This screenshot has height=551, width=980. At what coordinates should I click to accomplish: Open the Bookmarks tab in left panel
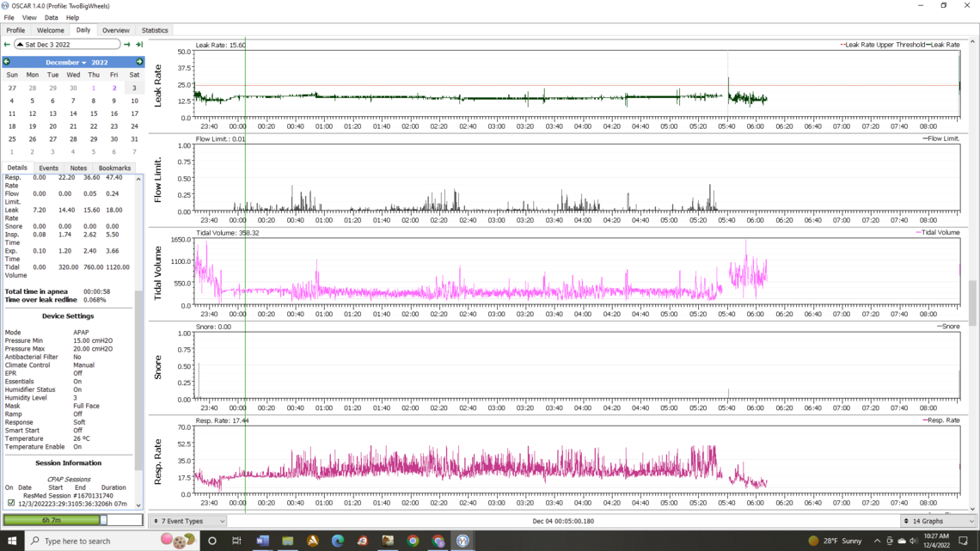(114, 168)
